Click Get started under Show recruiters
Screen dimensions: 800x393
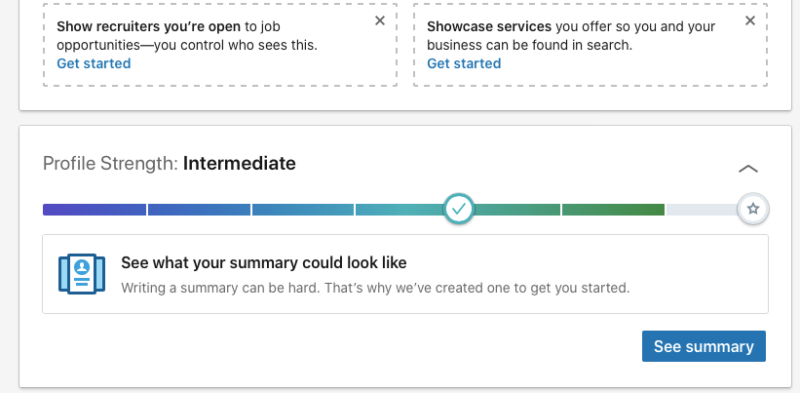[93, 63]
